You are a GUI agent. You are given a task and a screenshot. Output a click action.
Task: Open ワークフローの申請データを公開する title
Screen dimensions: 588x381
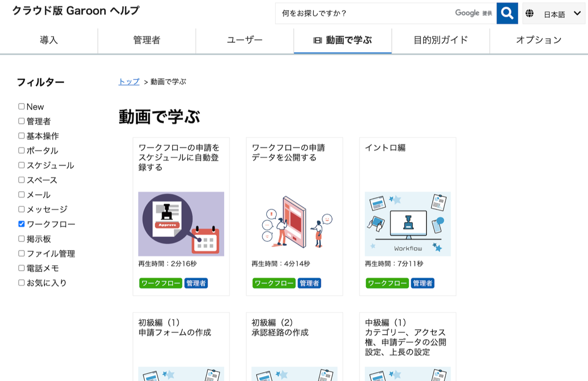coord(288,153)
